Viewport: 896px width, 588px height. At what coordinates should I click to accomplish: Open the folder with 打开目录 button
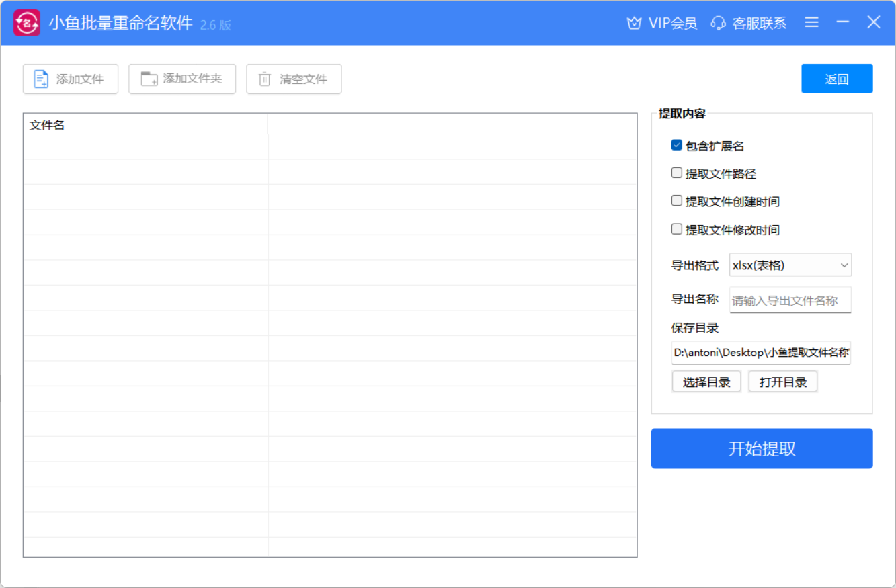pyautogui.click(x=782, y=382)
